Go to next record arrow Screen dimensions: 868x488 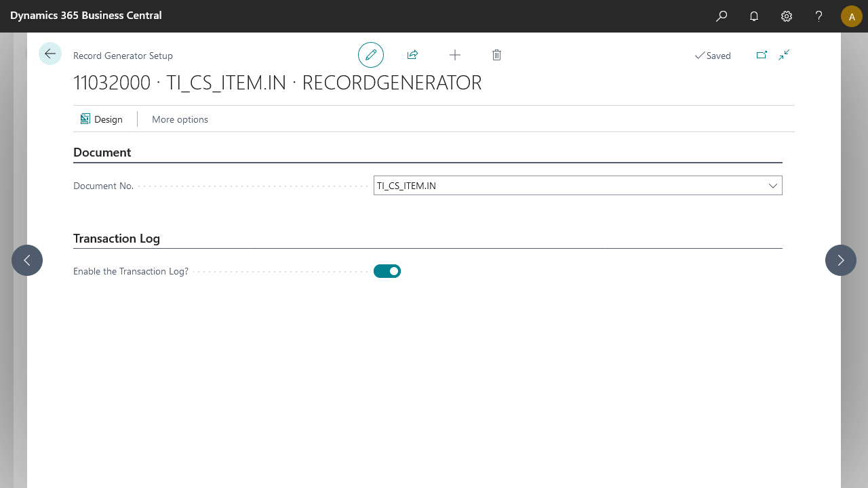841,260
